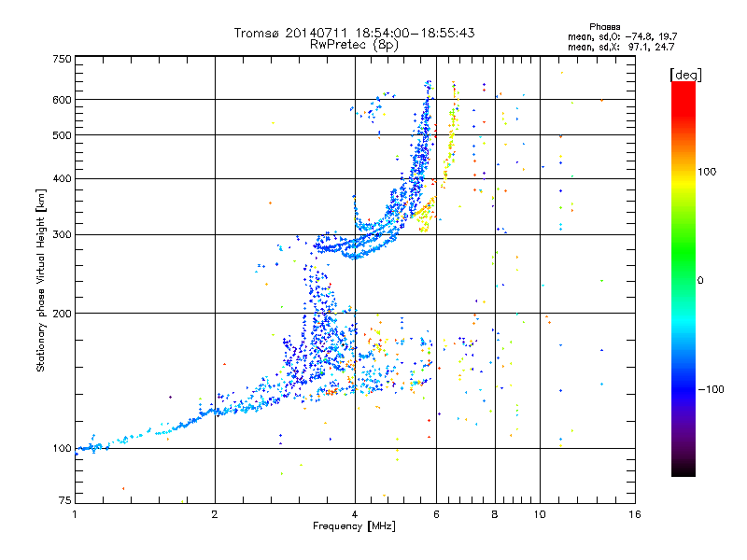Screen dimensions: 747x560
Task: Click the x-axis tick label "16"
Action: (635, 514)
